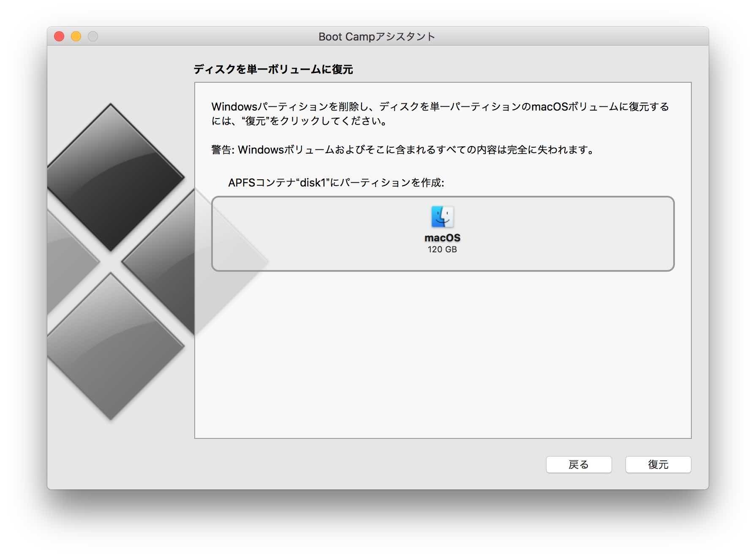Click the 警告 warning message text
The image size is (756, 557).
403,150
